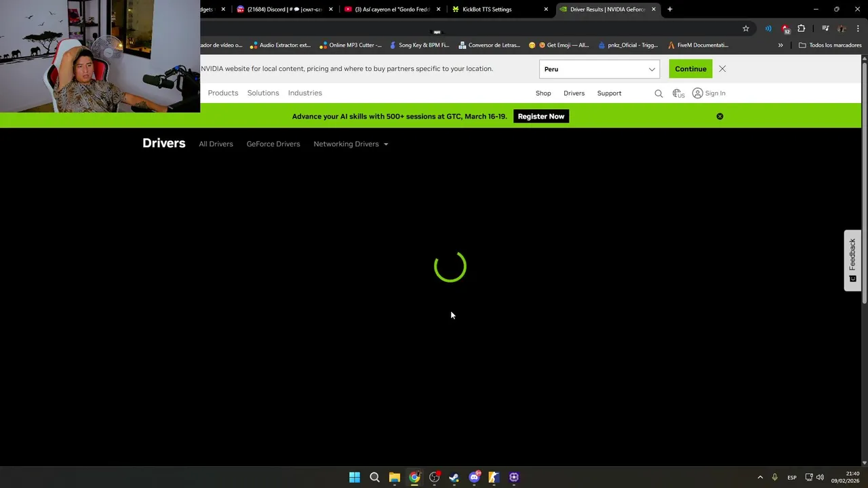The width and height of the screenshot is (868, 488).
Task: Switch the ESP input language
Action: coord(792,477)
